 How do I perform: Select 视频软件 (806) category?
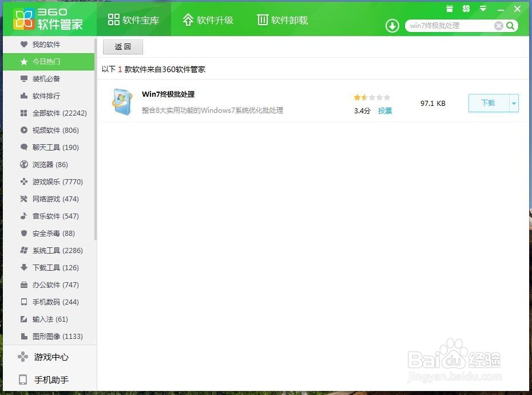click(x=49, y=130)
